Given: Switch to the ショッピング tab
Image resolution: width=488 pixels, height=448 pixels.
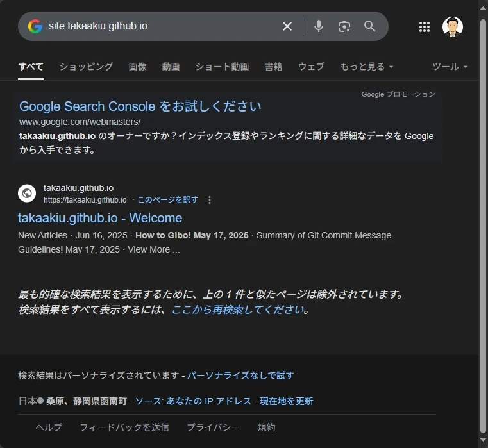Looking at the screenshot, I should point(86,67).
